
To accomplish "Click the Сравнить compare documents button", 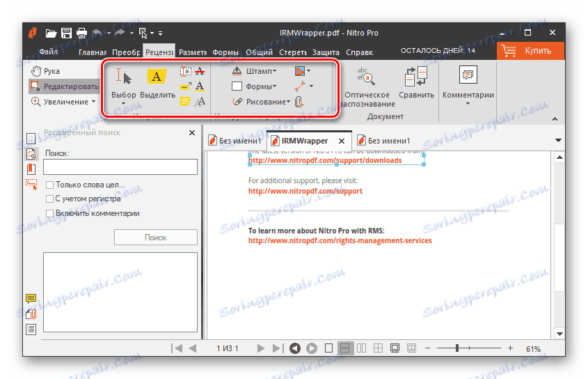I will pyautogui.click(x=416, y=83).
